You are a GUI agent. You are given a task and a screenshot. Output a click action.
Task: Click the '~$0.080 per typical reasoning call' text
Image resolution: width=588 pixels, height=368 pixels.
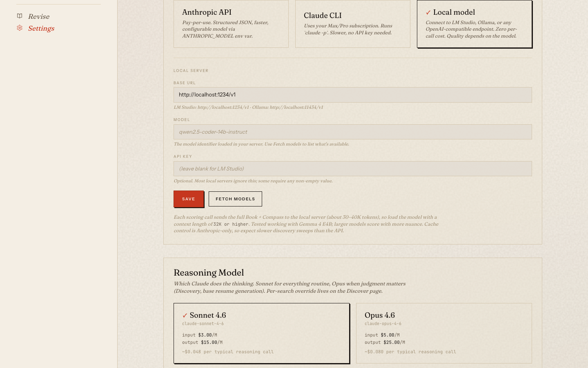tap(410, 352)
